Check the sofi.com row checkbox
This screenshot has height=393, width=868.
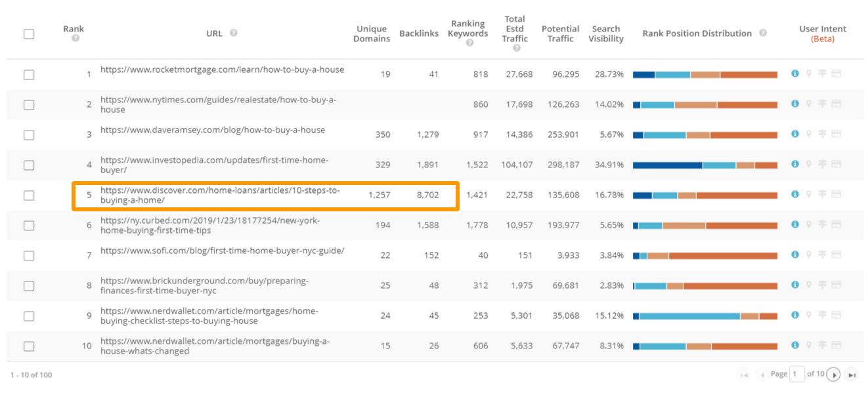pyautogui.click(x=29, y=256)
